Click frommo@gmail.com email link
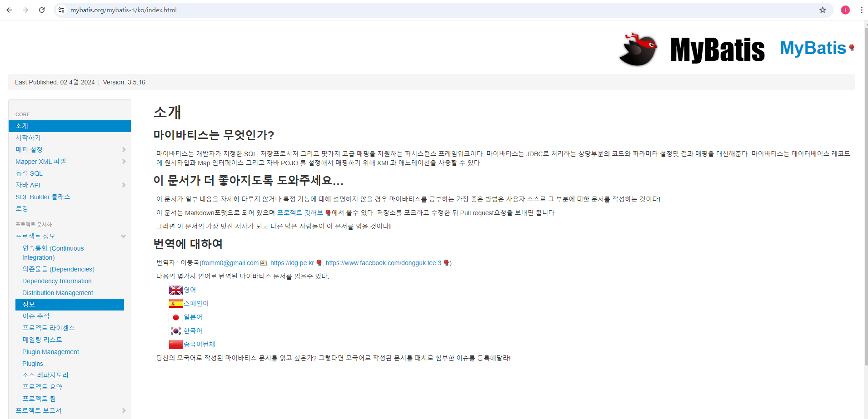The image size is (868, 419). pos(230,263)
